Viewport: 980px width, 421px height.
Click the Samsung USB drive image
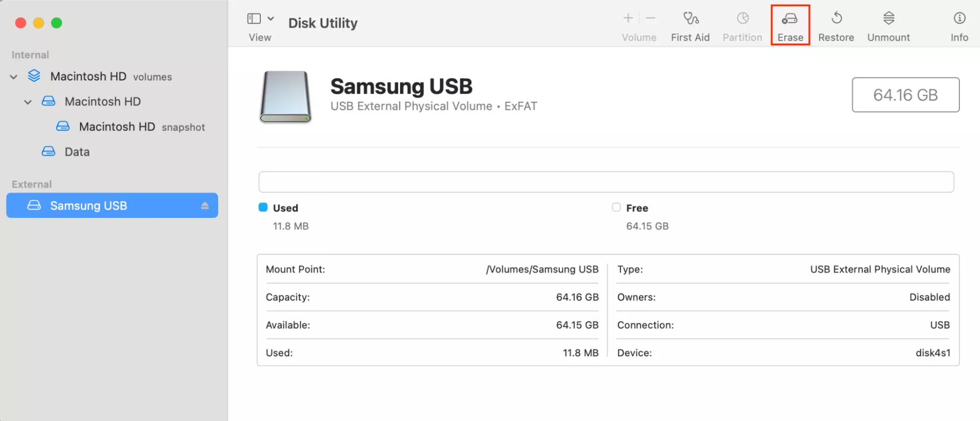coord(285,97)
